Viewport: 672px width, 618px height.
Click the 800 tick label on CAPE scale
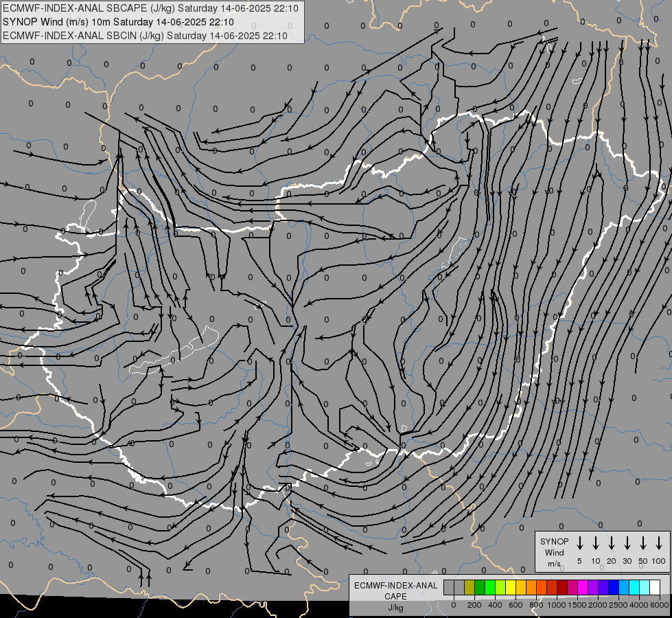coord(536,605)
